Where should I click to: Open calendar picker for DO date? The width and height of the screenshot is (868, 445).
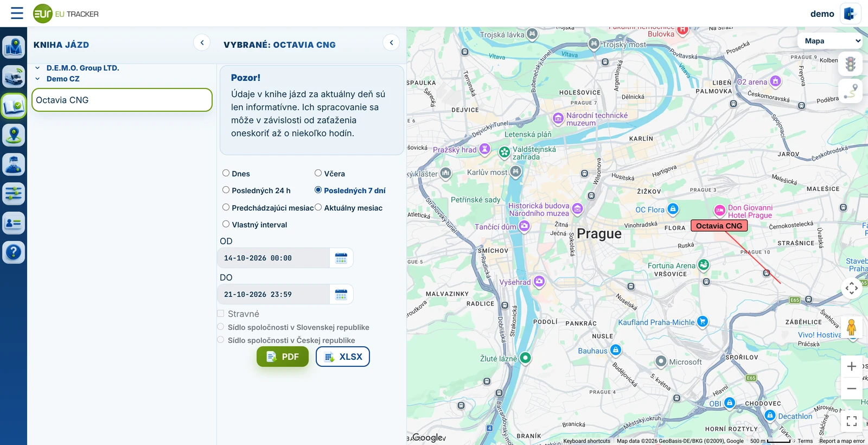pyautogui.click(x=341, y=294)
